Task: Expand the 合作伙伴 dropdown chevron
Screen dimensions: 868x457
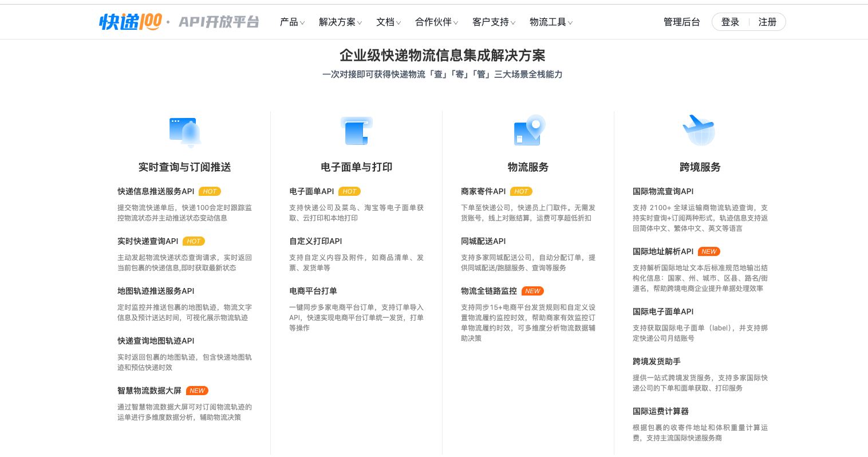Action: click(x=456, y=23)
